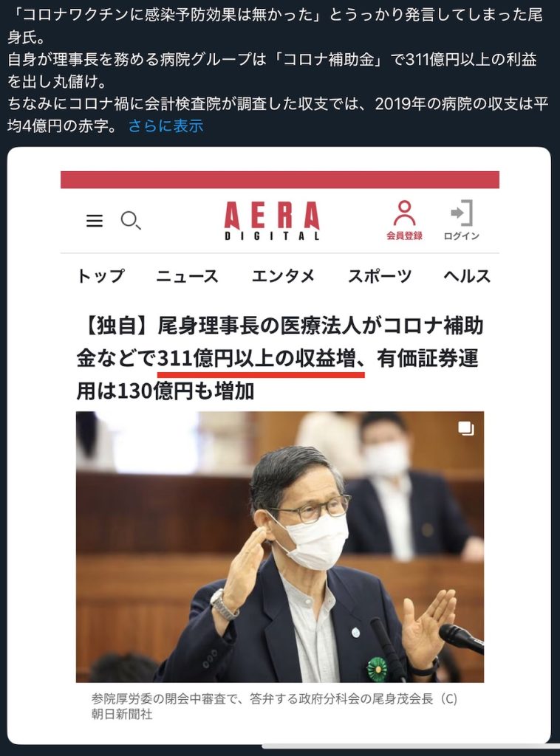Open the スポーツ section
Screen dimensions: 560x756
(380, 276)
